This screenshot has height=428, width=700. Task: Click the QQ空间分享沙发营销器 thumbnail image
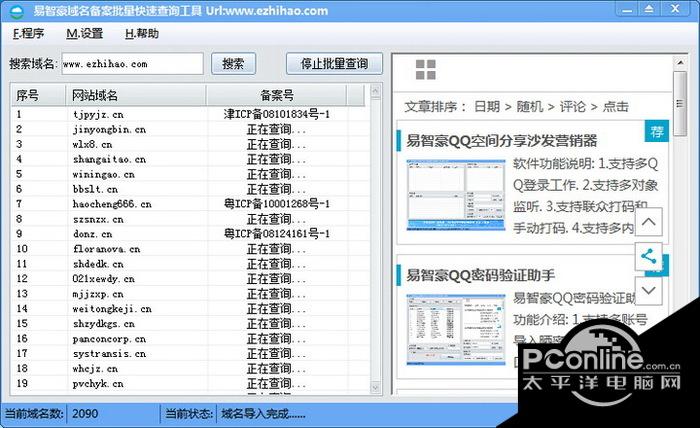pos(456,195)
